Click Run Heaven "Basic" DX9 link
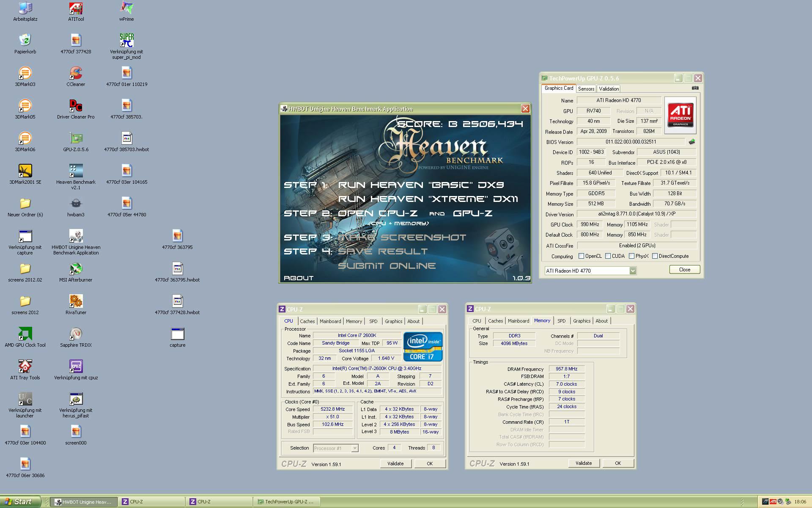 click(421, 185)
